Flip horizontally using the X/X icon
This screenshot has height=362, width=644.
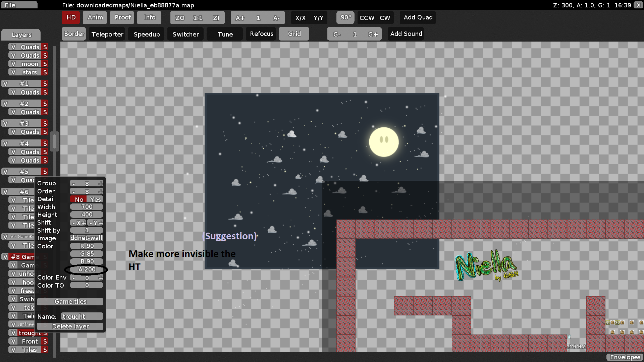click(301, 17)
